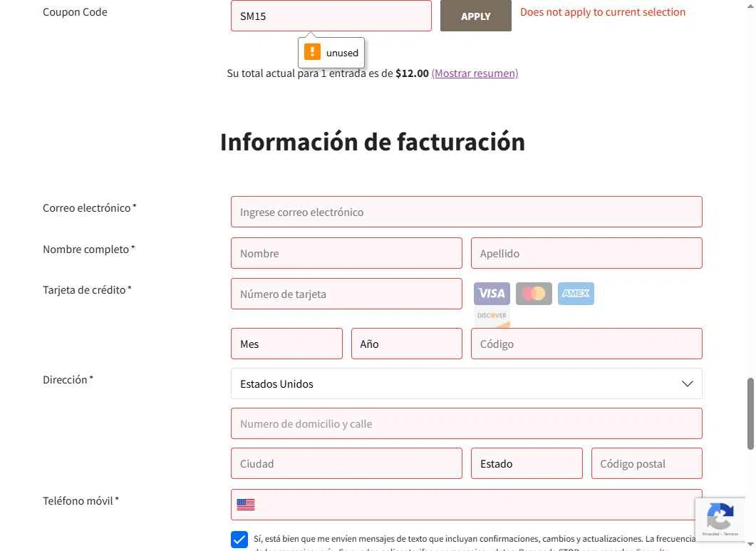Click the Ingrese correo electrónico field
This screenshot has width=756, height=551.
click(466, 212)
